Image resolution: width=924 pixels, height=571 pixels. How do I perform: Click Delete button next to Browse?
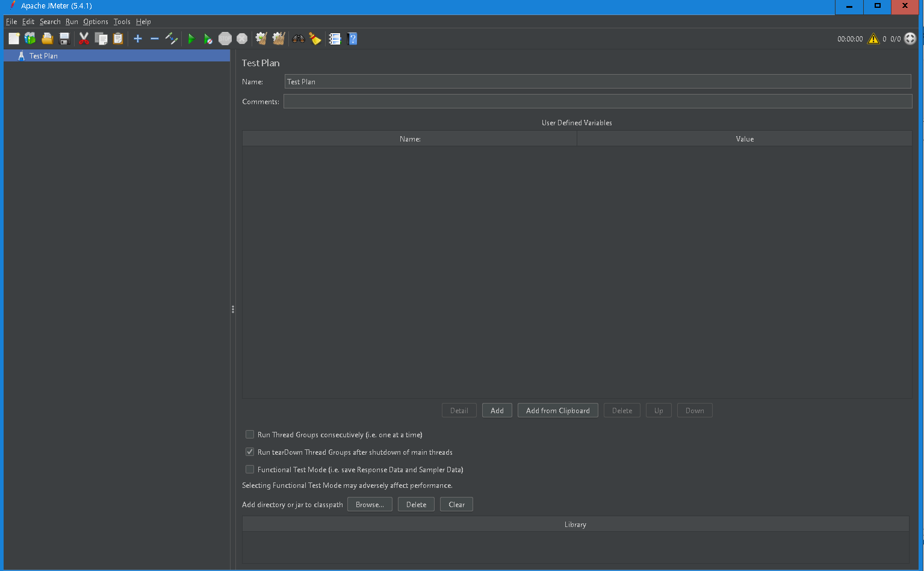416,504
